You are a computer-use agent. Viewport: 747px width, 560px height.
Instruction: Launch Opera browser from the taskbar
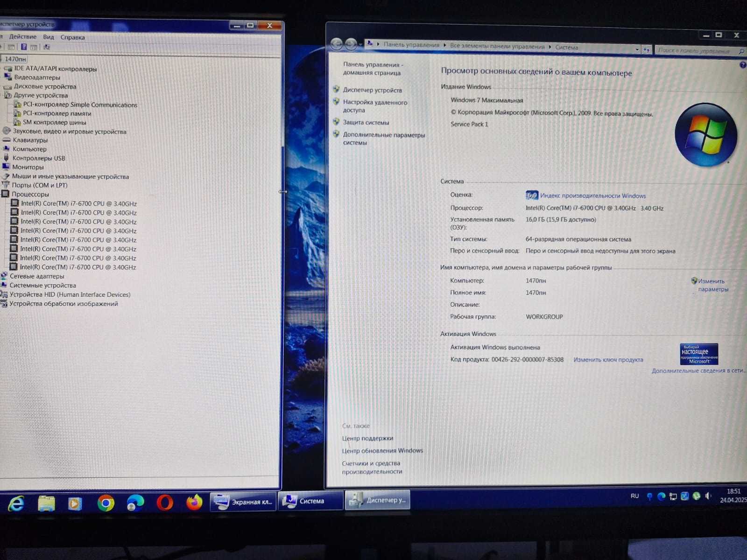coord(165,503)
